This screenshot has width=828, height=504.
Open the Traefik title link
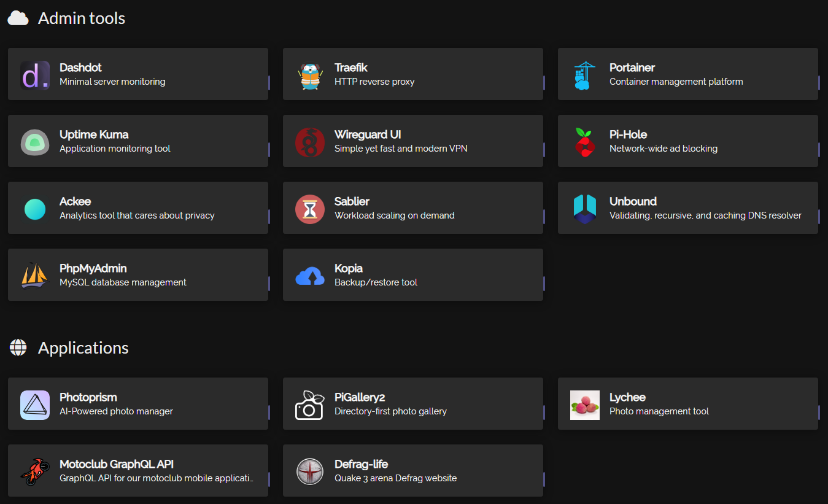(x=351, y=68)
